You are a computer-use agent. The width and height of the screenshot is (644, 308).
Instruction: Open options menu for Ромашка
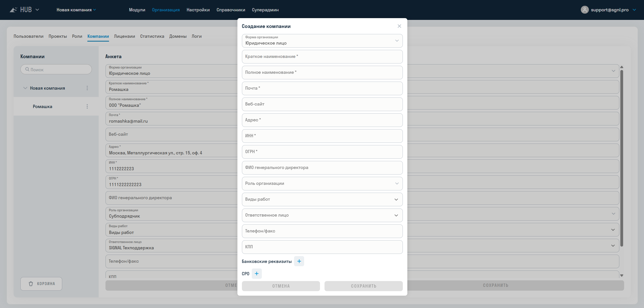87,107
